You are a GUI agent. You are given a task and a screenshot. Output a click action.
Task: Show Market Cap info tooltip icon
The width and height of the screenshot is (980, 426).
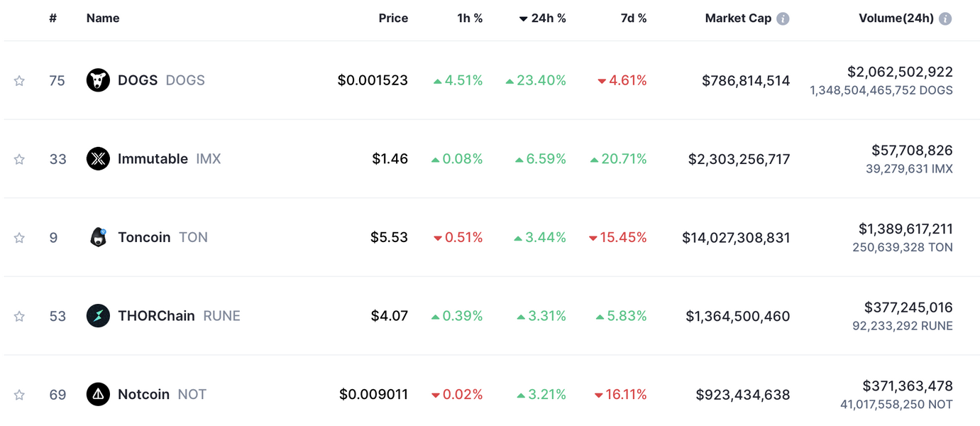click(783, 18)
